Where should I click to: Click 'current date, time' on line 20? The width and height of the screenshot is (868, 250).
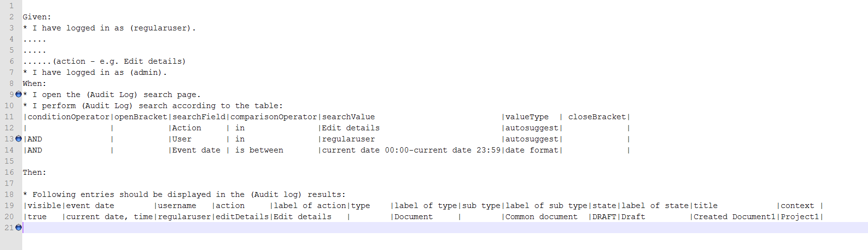tap(110, 217)
